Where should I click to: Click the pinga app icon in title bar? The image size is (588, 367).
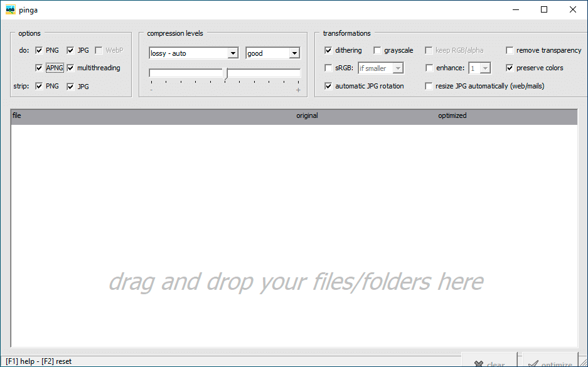10,9
